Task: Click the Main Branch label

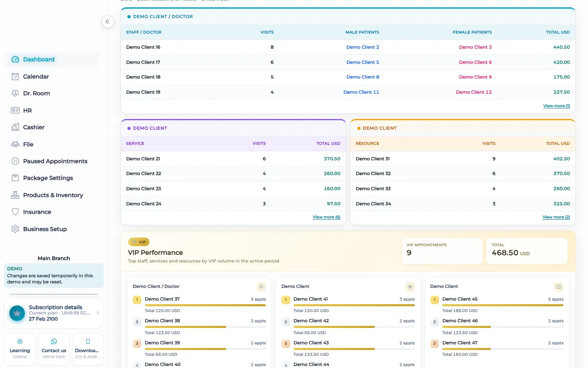Action: (x=54, y=258)
